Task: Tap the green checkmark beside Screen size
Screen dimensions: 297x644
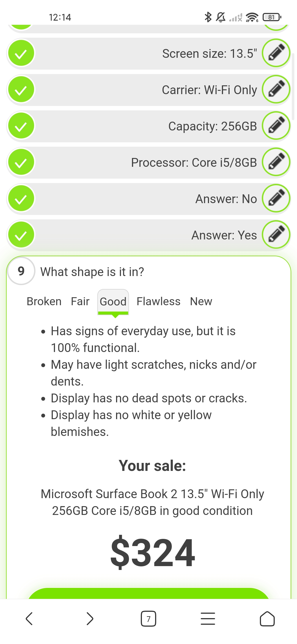Action: pos(21,53)
